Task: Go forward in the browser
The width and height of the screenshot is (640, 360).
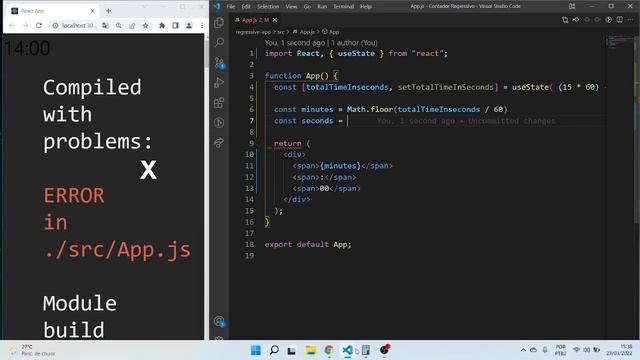Action: [x=25, y=25]
